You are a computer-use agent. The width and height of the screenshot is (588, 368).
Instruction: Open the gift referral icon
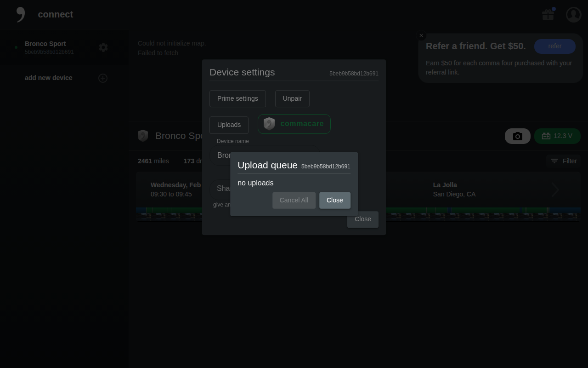[548, 15]
